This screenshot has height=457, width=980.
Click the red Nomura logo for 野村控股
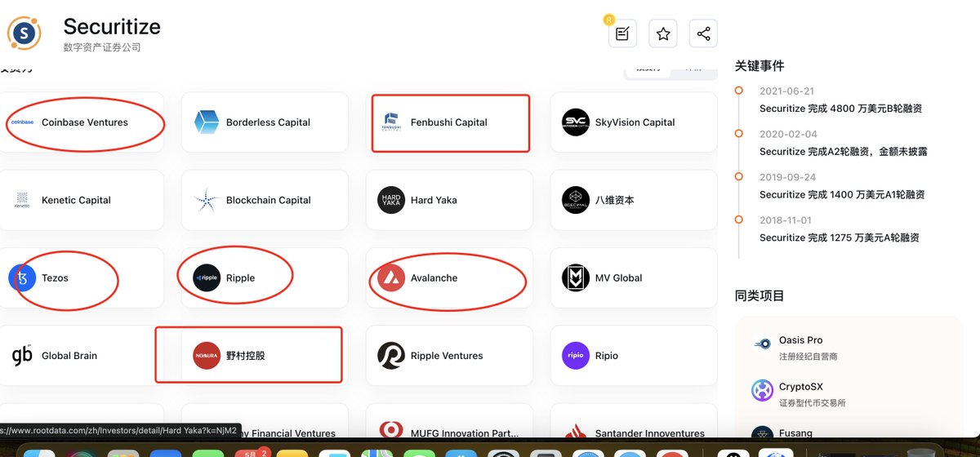pyautogui.click(x=207, y=356)
